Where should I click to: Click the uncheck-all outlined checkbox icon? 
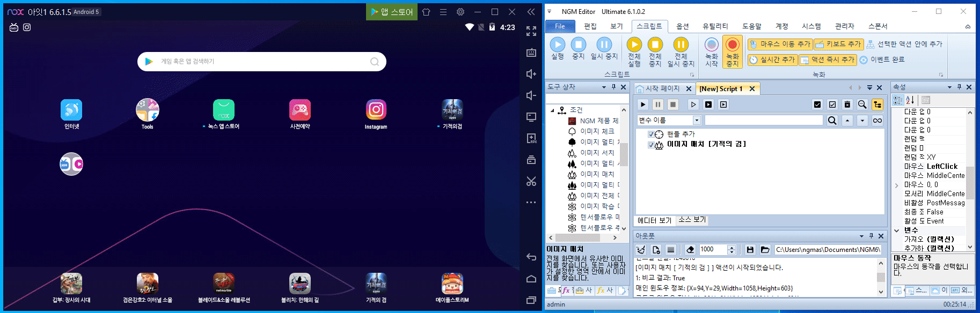pos(832,105)
